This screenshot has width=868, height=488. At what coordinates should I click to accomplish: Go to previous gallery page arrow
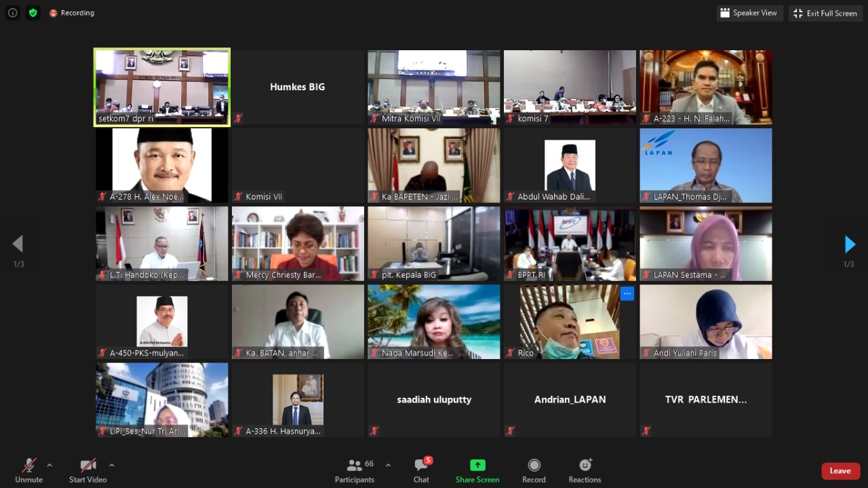click(18, 244)
